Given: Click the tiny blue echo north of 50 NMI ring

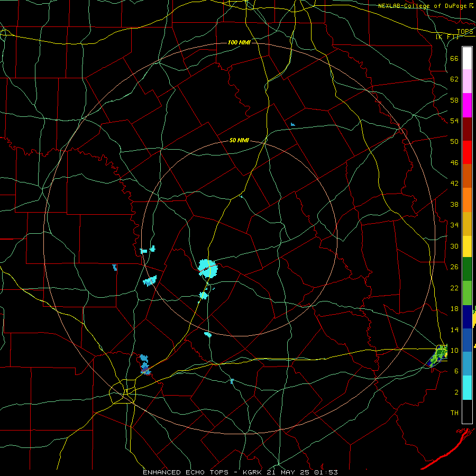Looking at the screenshot, I should (292, 124).
